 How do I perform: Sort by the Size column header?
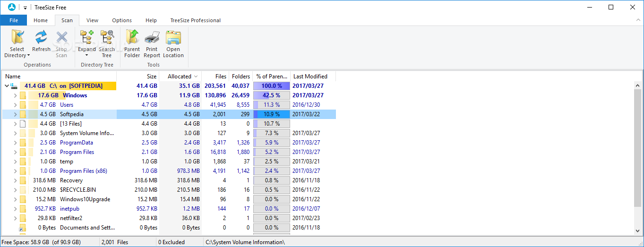(x=138, y=76)
